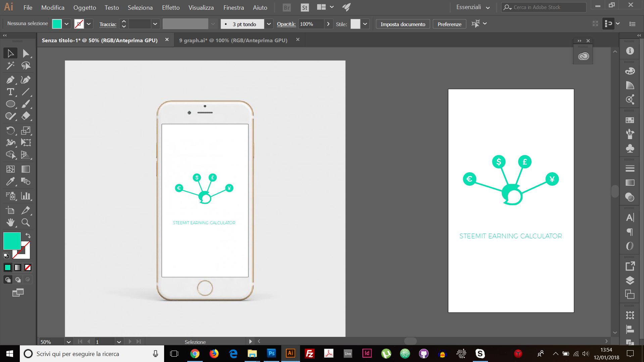Open the File menu
This screenshot has height=362, width=644.
point(28,7)
